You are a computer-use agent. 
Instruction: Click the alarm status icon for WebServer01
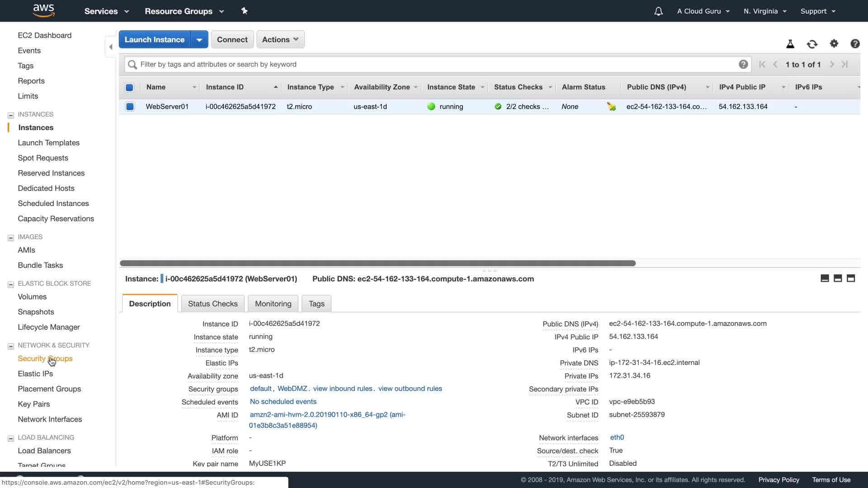pos(611,107)
